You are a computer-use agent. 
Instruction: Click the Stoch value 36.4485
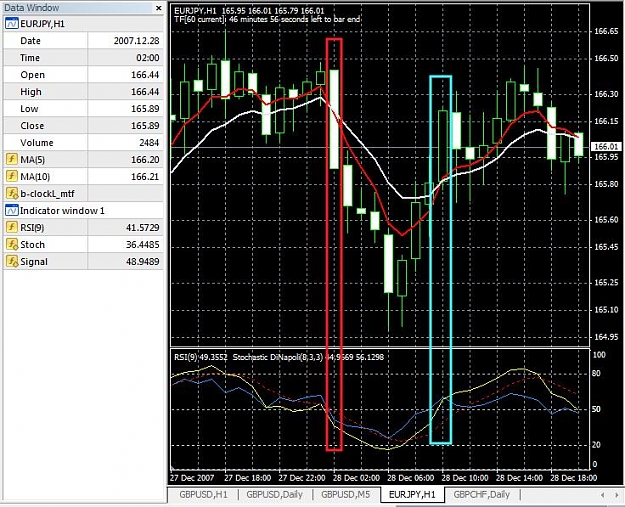click(x=142, y=244)
